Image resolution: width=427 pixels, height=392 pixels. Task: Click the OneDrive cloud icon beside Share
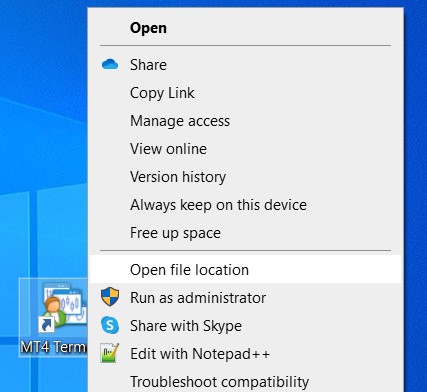click(x=110, y=64)
